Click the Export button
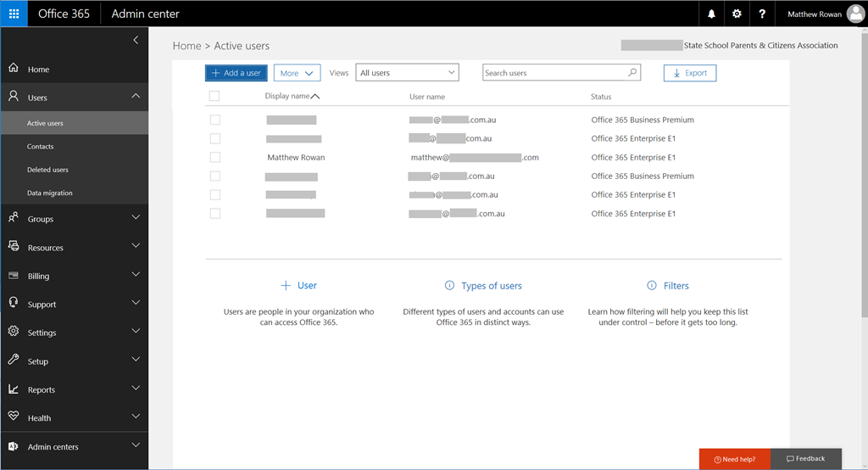Viewport: 868px width, 470px height. coord(689,73)
